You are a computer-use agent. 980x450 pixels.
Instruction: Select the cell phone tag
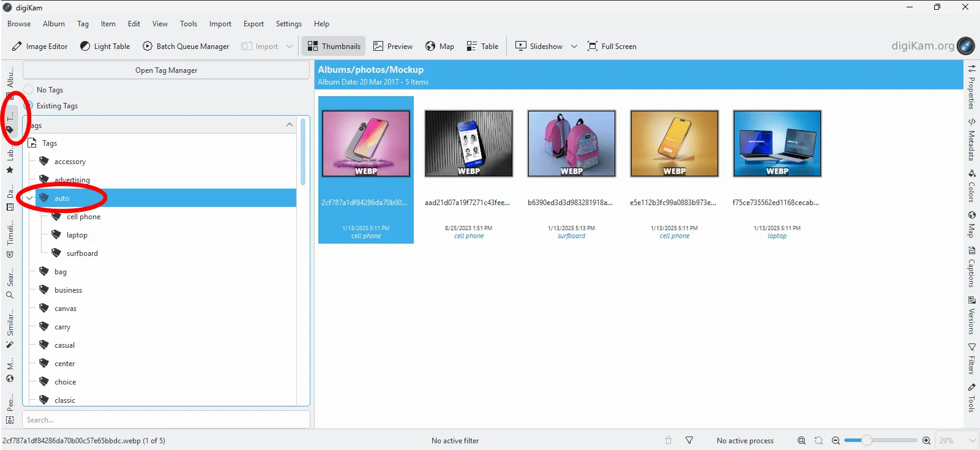83,217
